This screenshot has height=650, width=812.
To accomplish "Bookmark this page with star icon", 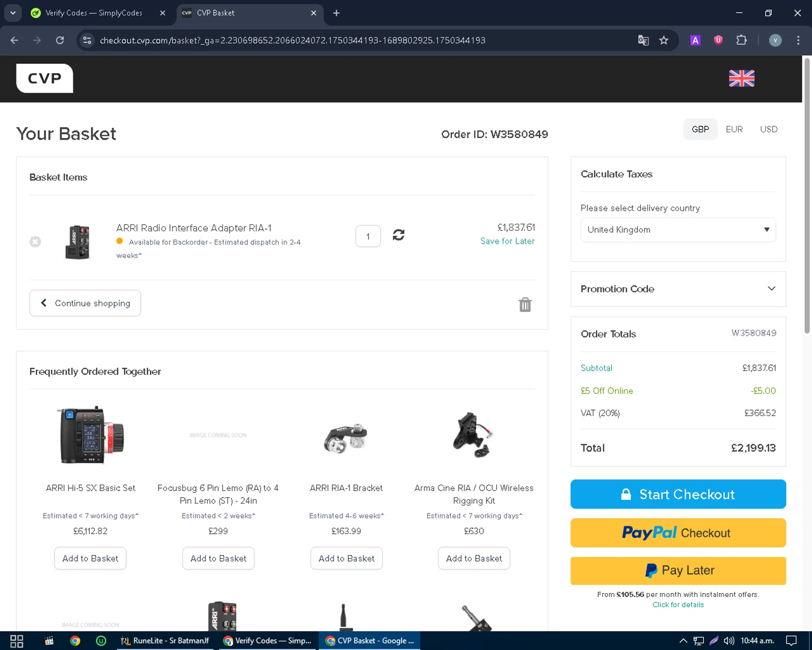I will click(x=664, y=40).
